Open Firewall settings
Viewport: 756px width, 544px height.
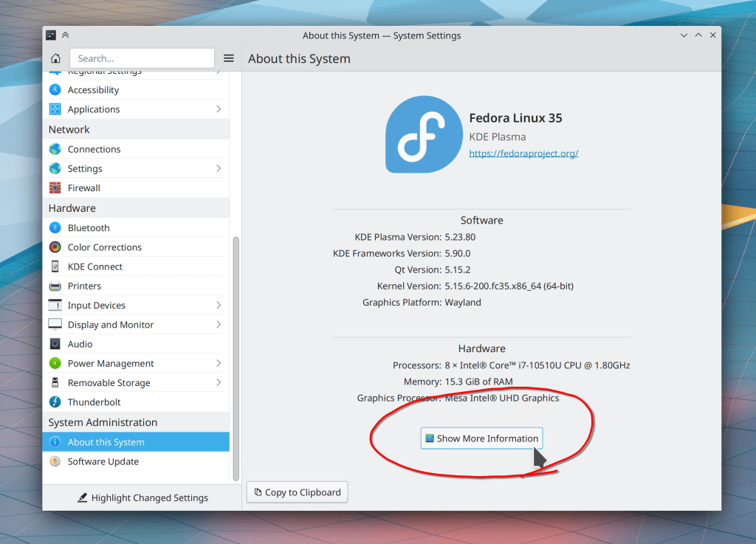tap(83, 188)
